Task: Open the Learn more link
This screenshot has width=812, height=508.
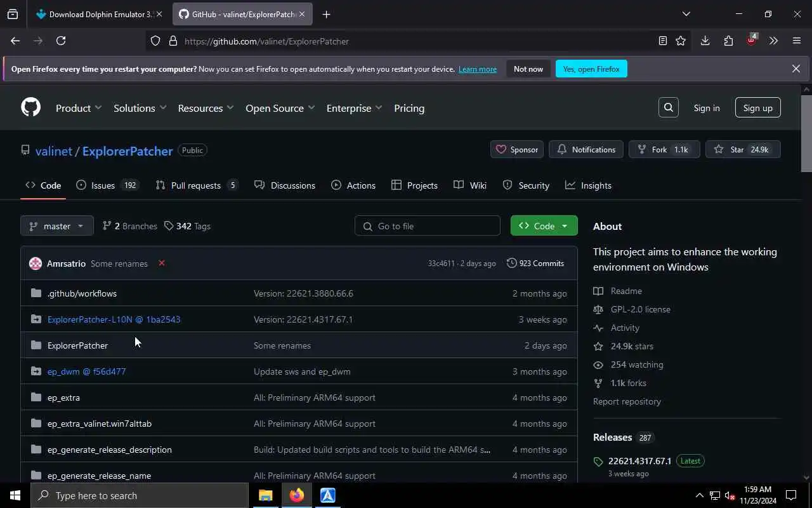Action: [x=478, y=69]
